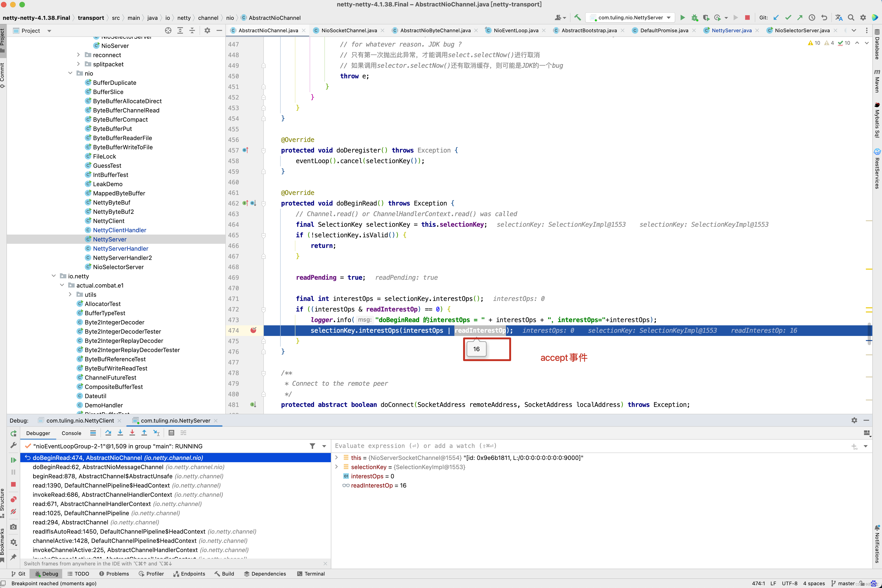This screenshot has height=588, width=882.
Task: Toggle thread filter funnel in Frames
Action: pos(312,446)
